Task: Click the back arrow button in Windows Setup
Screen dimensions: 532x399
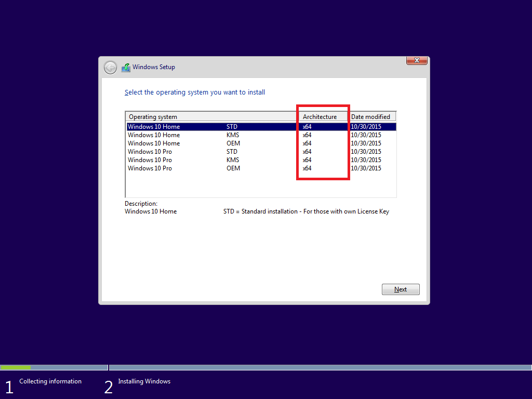Action: pos(110,68)
